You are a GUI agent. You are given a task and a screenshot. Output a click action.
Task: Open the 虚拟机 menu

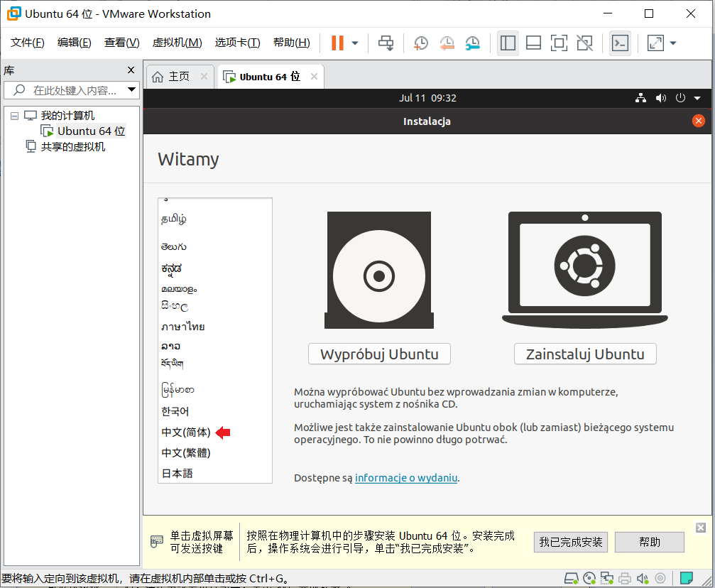(x=177, y=42)
